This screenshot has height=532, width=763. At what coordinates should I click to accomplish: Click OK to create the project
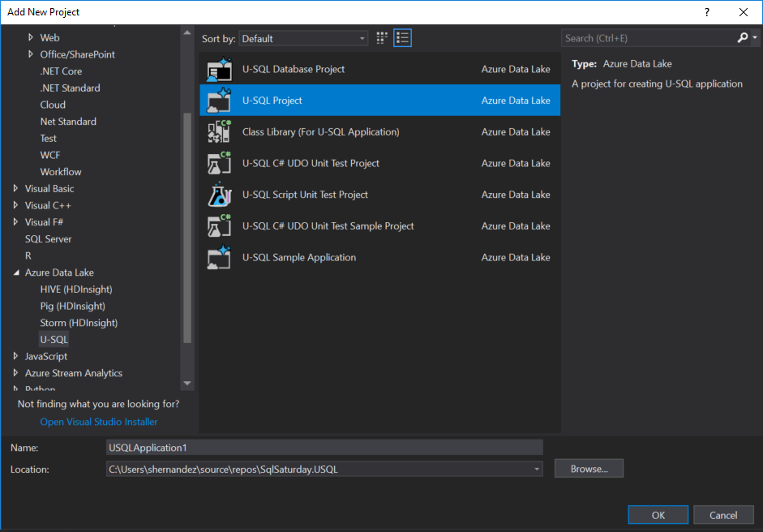pos(658,514)
